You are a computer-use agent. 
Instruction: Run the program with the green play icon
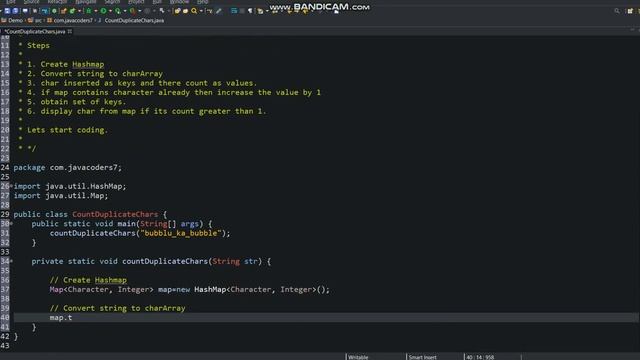[103, 11]
